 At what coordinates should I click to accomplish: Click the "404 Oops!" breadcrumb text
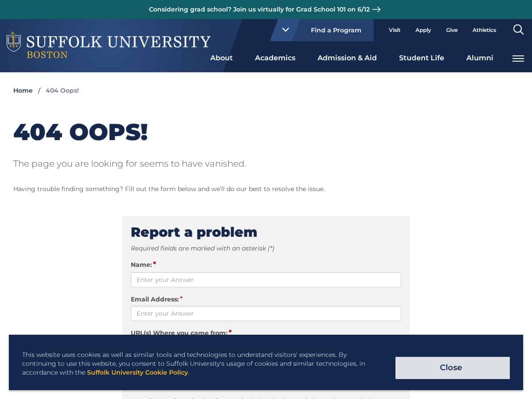point(62,90)
